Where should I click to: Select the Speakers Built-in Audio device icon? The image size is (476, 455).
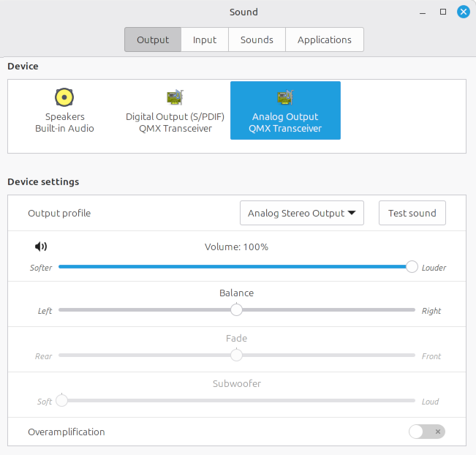(x=64, y=97)
